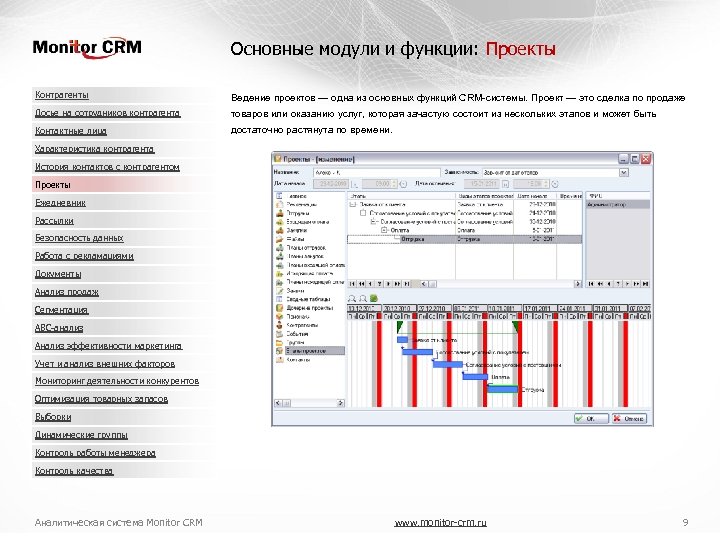
Task: Visit the www.monitor-crm.ru footer link
Action: pyautogui.click(x=440, y=523)
